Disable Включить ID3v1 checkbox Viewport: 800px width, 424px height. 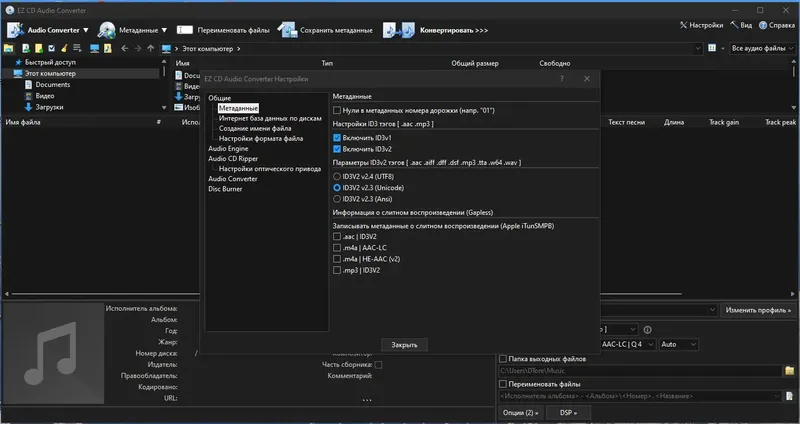coord(337,138)
